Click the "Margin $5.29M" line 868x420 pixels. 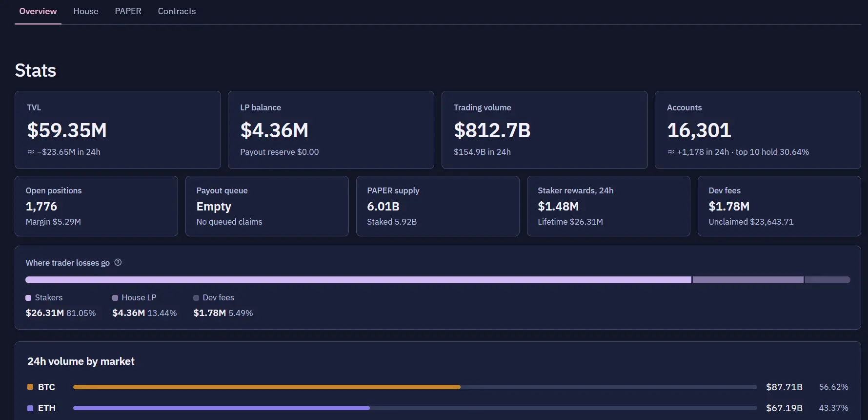coord(53,222)
